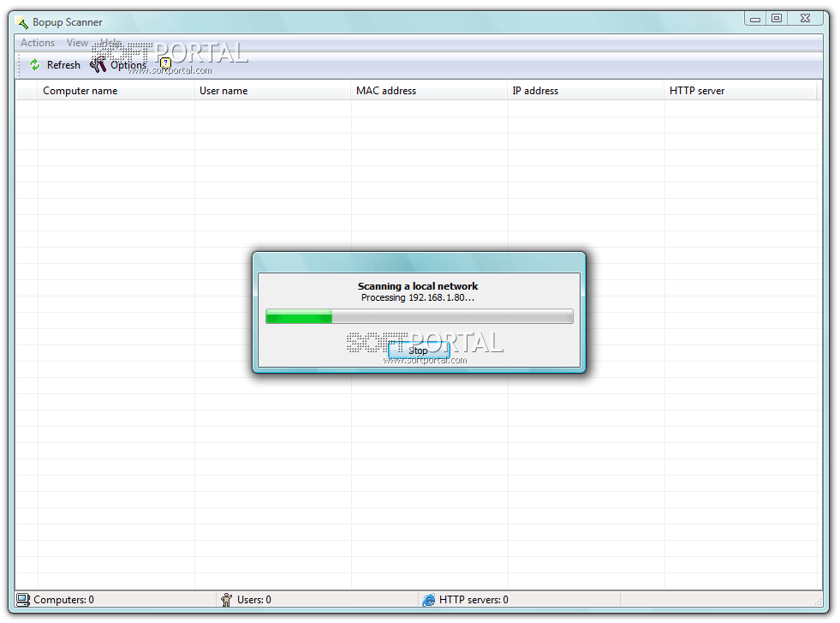Close the Bopup Scanner window
Screen dimensions: 840x623
pyautogui.click(x=805, y=18)
